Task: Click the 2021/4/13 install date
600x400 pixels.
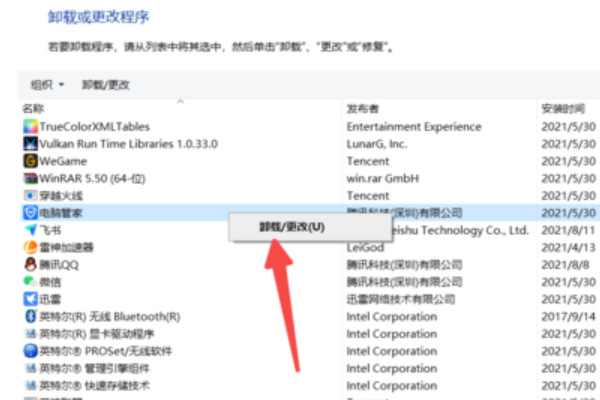Action: coord(568,248)
